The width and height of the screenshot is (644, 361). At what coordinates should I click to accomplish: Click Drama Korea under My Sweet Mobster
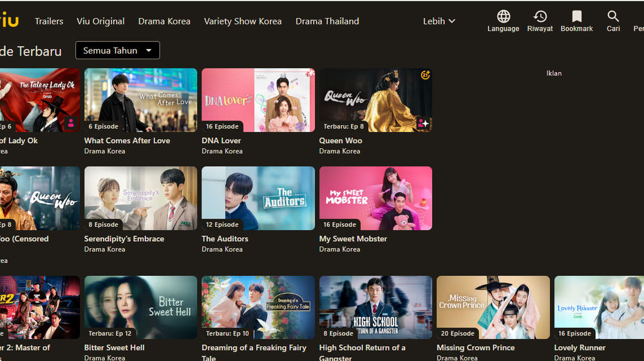339,249
